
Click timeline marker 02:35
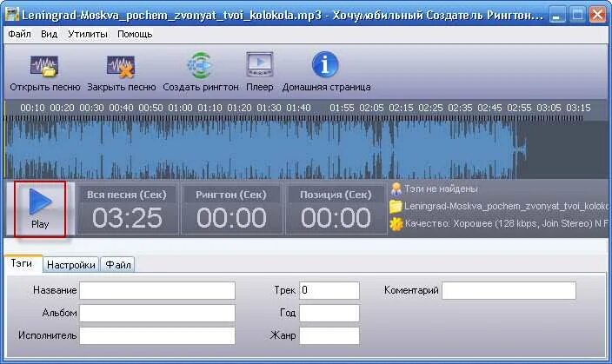[x=460, y=108]
